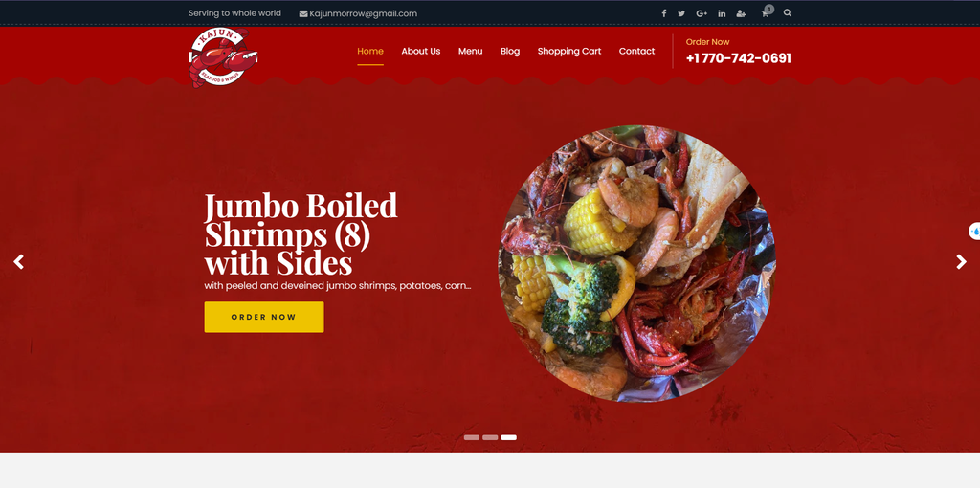Advance to next slide with right arrow
980x488 pixels.
961,262
